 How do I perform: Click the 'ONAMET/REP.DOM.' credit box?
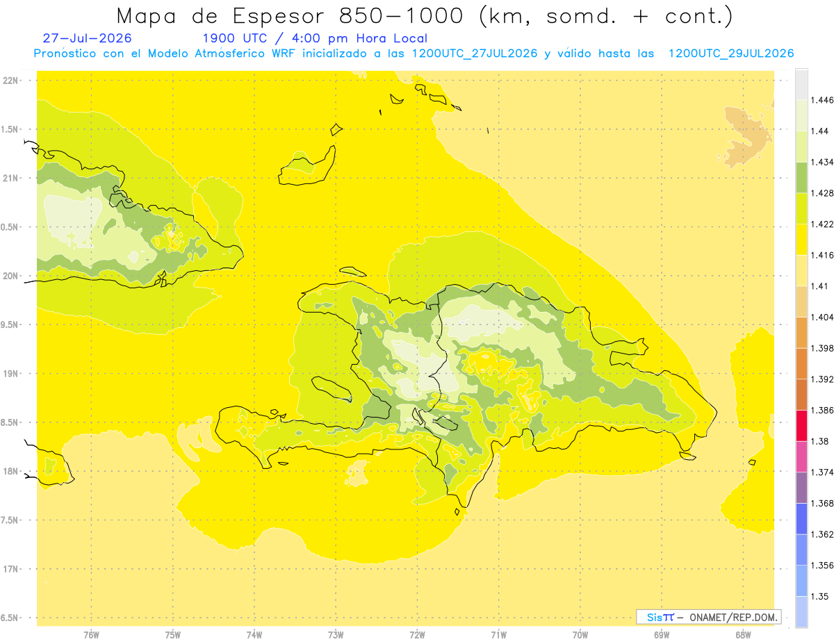(x=708, y=617)
